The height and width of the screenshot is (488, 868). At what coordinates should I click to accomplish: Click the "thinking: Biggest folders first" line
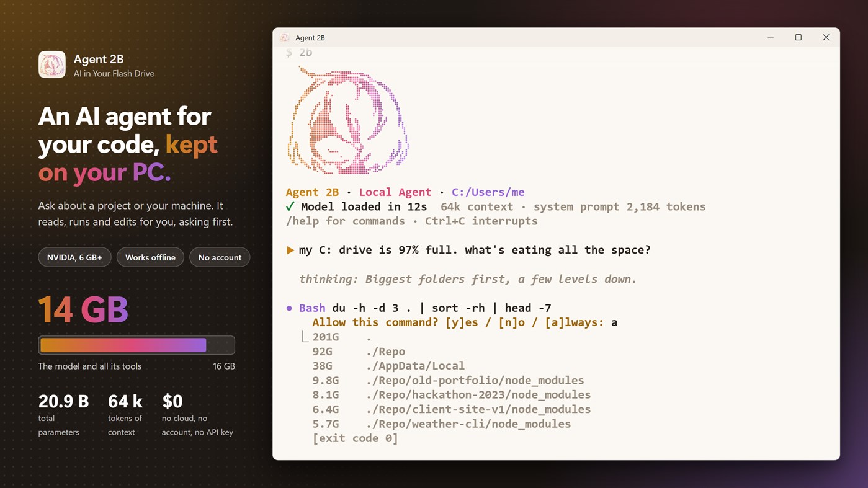[468, 279]
